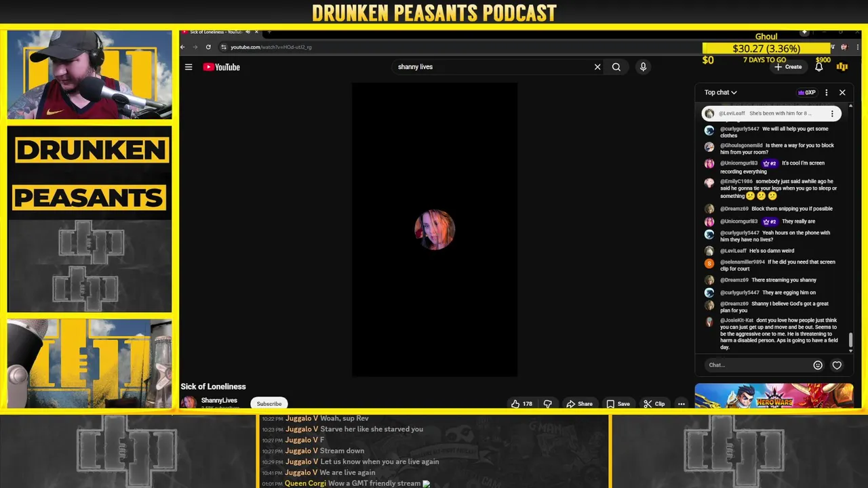This screenshot has width=868, height=488.
Task: Click @Unicorngurl83's #2 member badge on 'screen recording'
Action: point(770,163)
